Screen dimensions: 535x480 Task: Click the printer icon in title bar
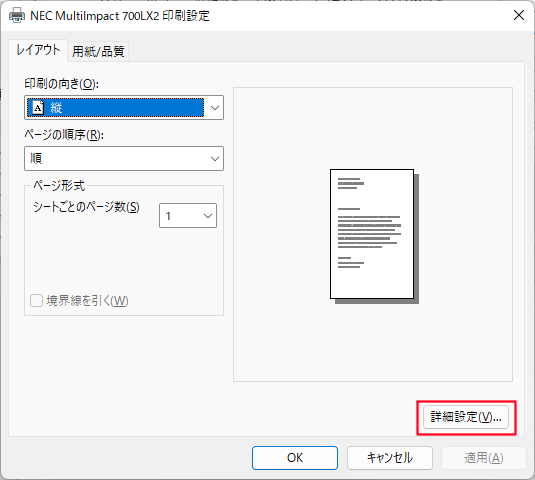[17, 16]
